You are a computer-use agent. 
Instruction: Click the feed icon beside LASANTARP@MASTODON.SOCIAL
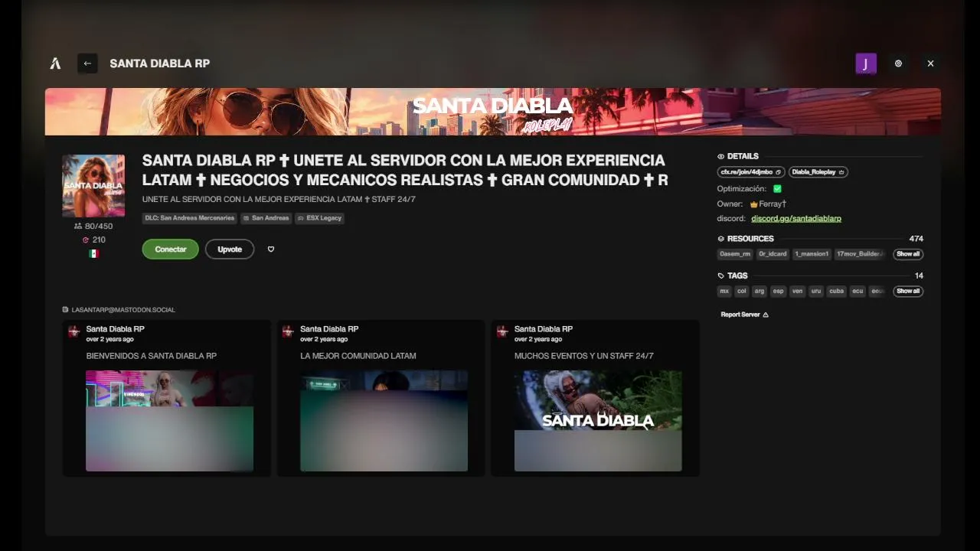coord(65,310)
